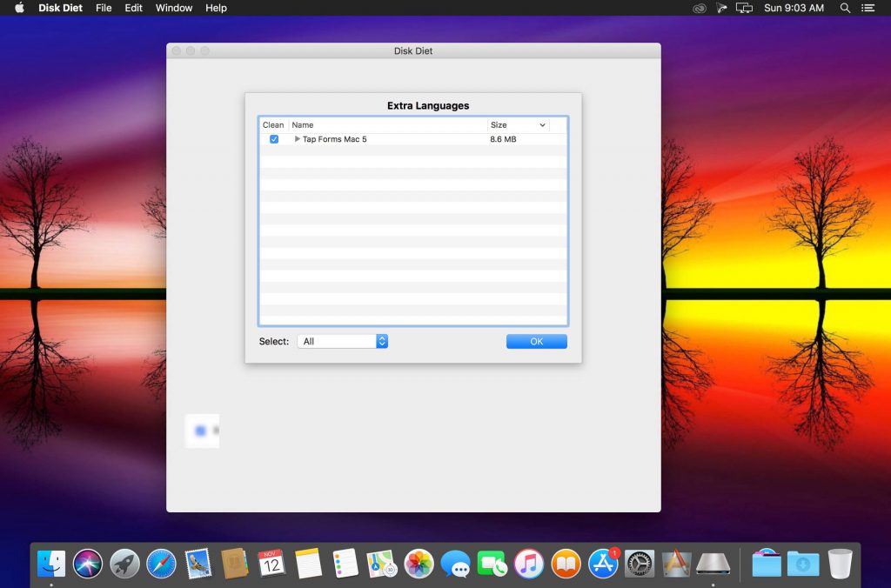Click the Disk Diet drive dock icon
Screen dimensions: 891x588
[713, 564]
